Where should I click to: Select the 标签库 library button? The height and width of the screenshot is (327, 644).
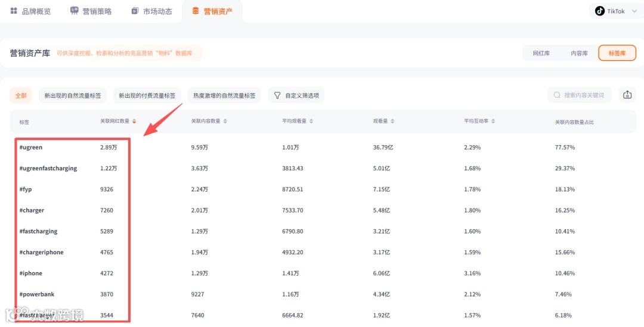[x=617, y=54]
